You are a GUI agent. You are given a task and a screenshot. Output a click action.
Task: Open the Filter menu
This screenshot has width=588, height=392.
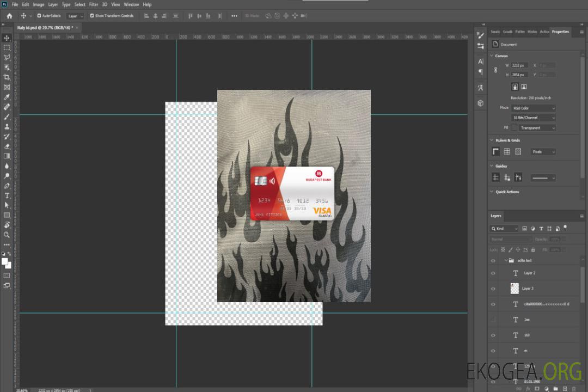[94, 4]
